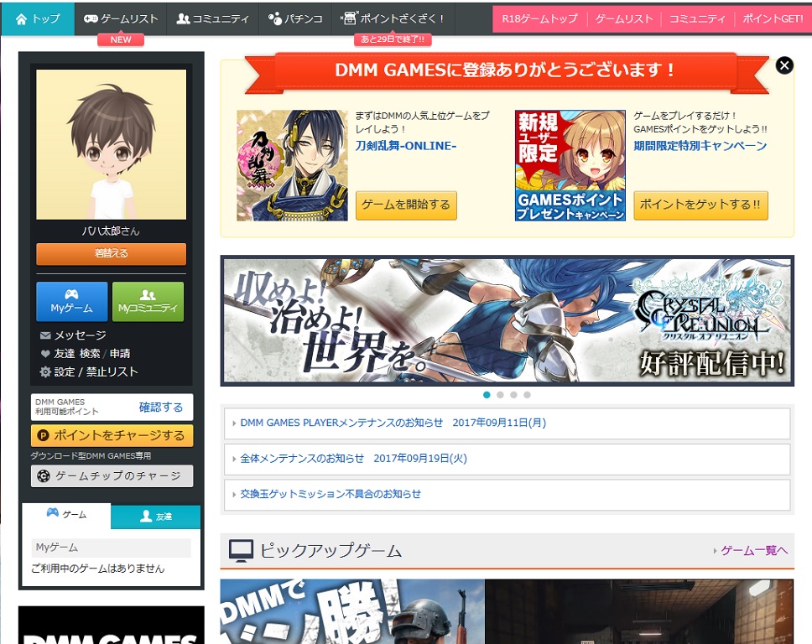The image size is (812, 644).
Task: Click the dark pickup game thumbnail
Action: (639, 611)
